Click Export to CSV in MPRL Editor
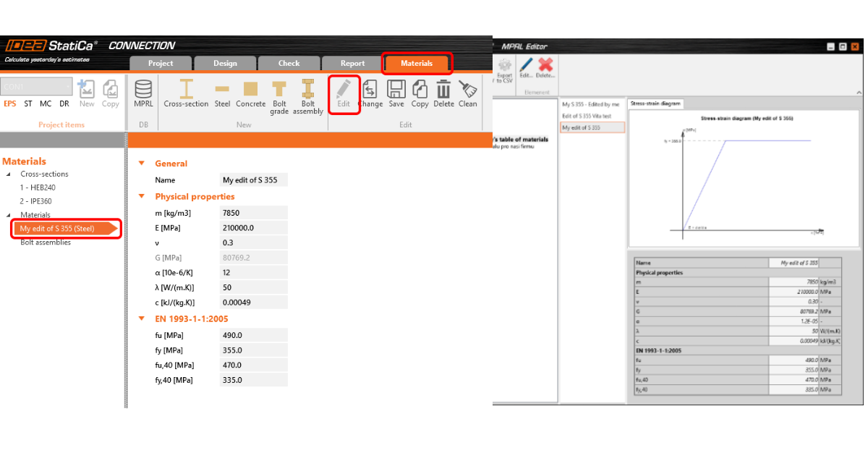Viewport: 868px width, 456px height. click(x=503, y=69)
